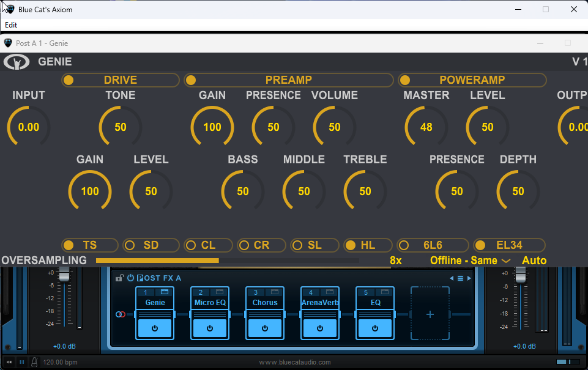Select the SL preamp model
The width and height of the screenshot is (588, 370).
314,245
